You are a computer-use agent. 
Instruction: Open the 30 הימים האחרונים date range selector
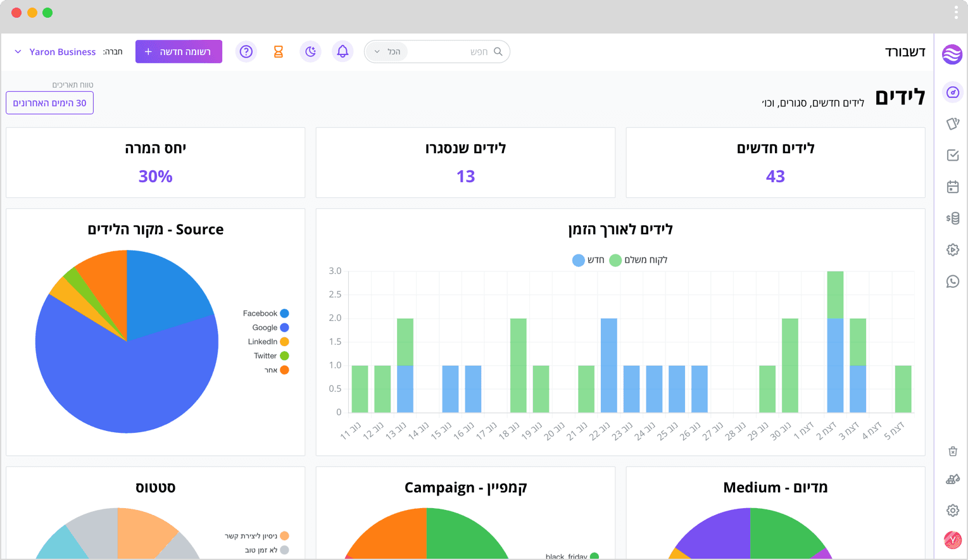(50, 103)
